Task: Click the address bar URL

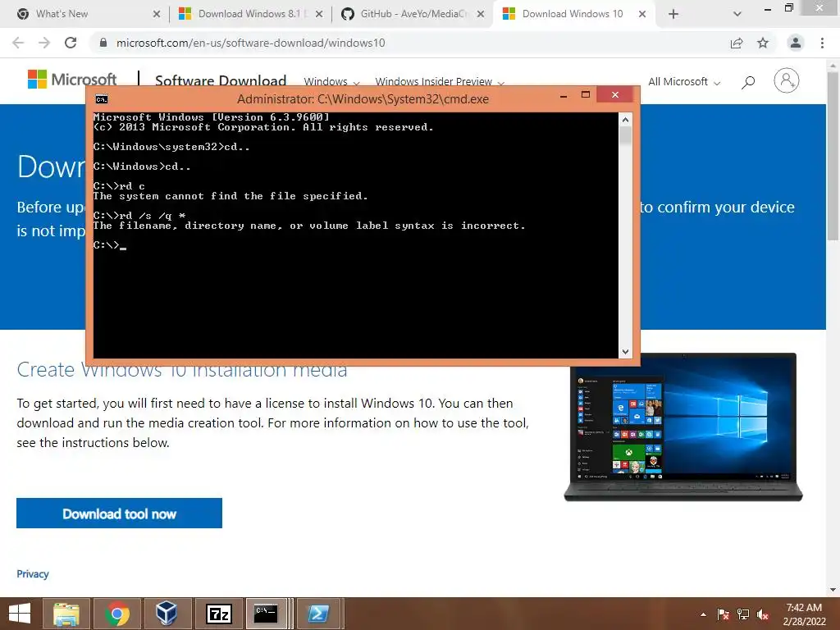Action: pyautogui.click(x=251, y=43)
